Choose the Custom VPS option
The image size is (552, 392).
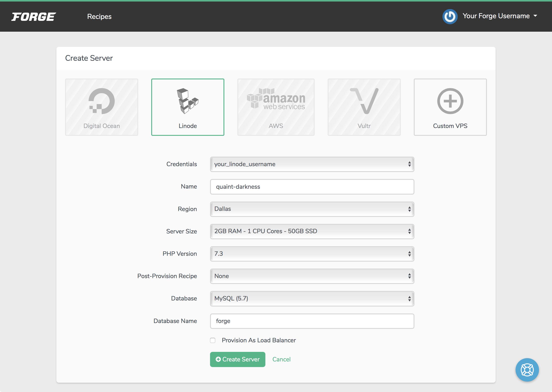[x=450, y=107]
